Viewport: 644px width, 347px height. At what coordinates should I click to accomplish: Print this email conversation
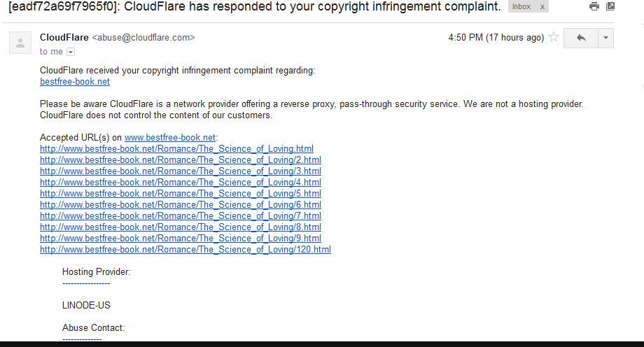click(x=594, y=6)
